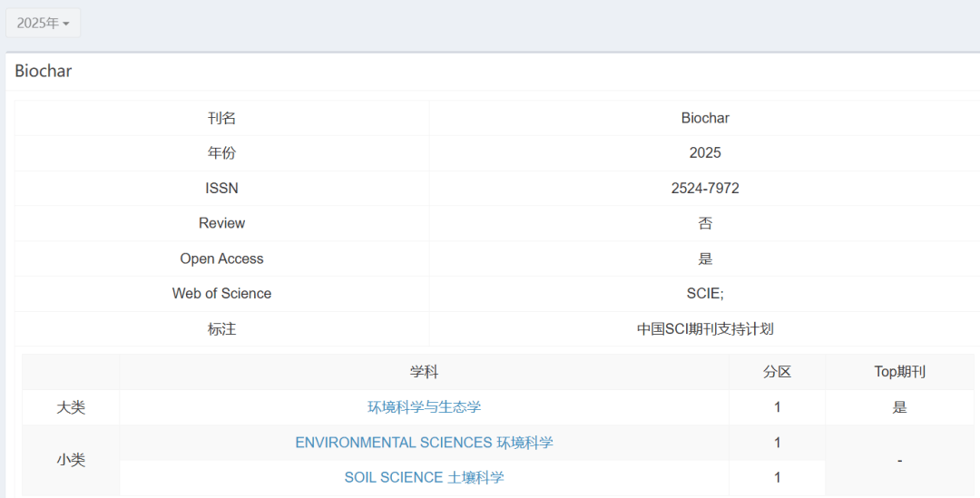980x498 pixels.
Task: Click the 小类 row header
Action: point(71,461)
